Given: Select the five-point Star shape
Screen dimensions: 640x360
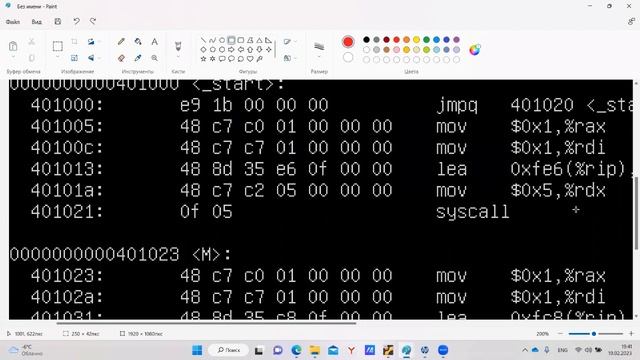Looking at the screenshot, I should click(203, 59).
